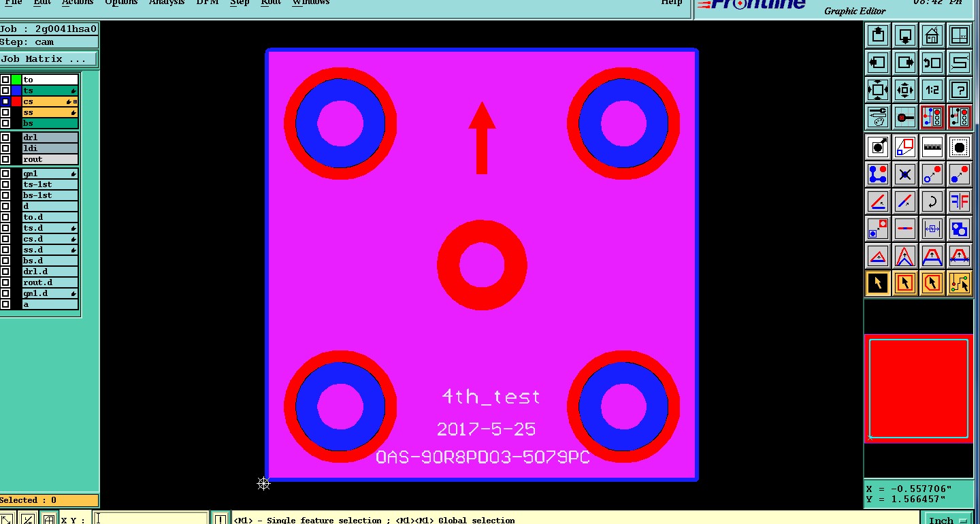Open the Analysis menu
980x524 pixels.
point(167,3)
